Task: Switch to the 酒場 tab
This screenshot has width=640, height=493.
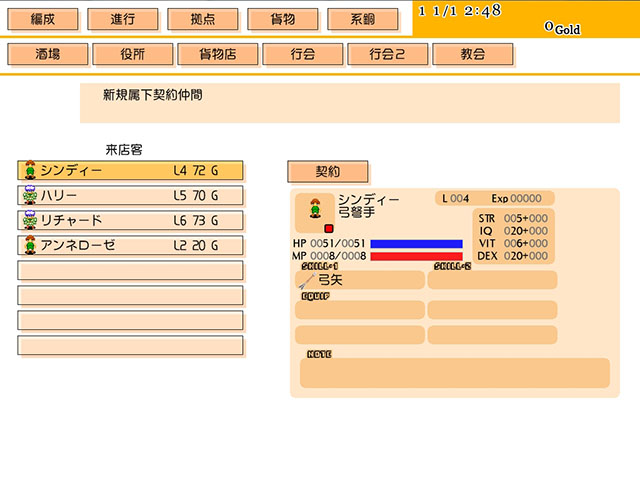Action: click(48, 55)
